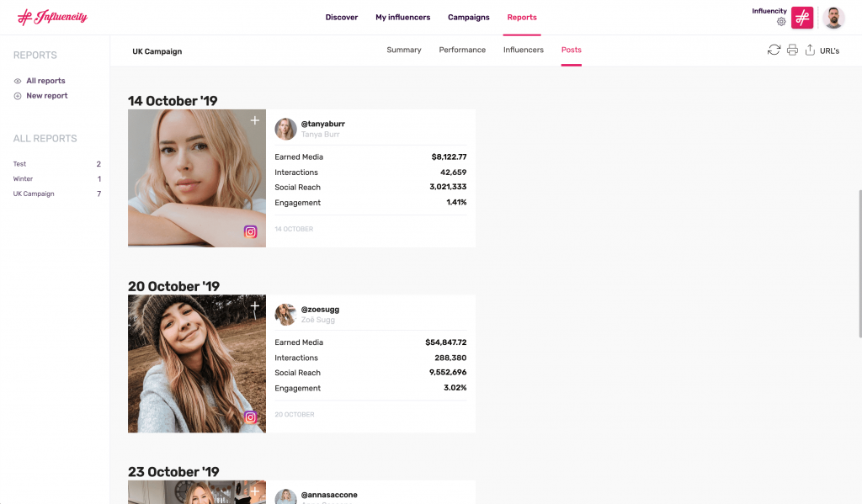Click the All reports link
Viewport: 862px width, 504px height.
click(45, 81)
